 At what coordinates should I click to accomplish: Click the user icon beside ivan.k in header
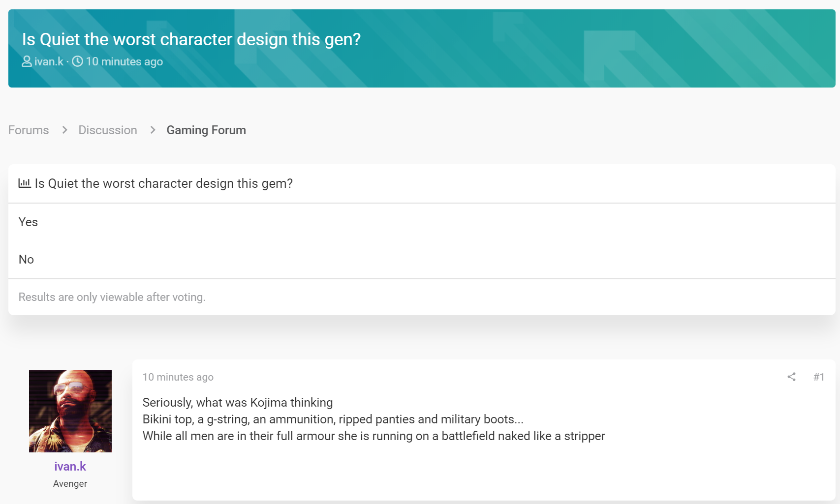[27, 61]
